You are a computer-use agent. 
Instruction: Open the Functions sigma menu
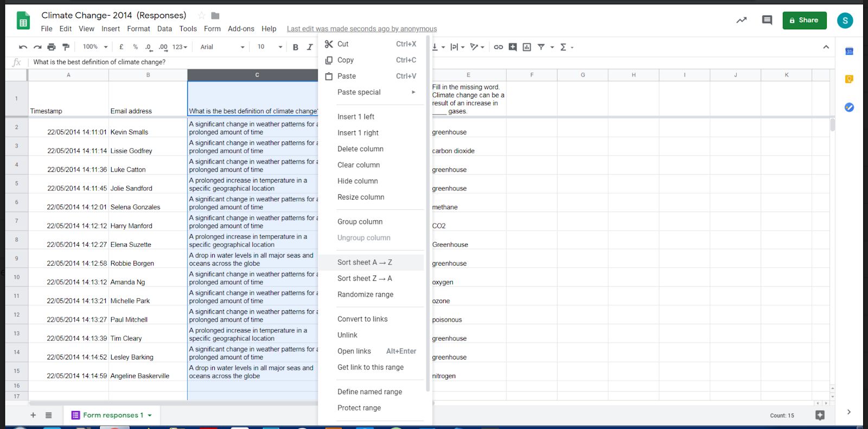click(x=566, y=47)
